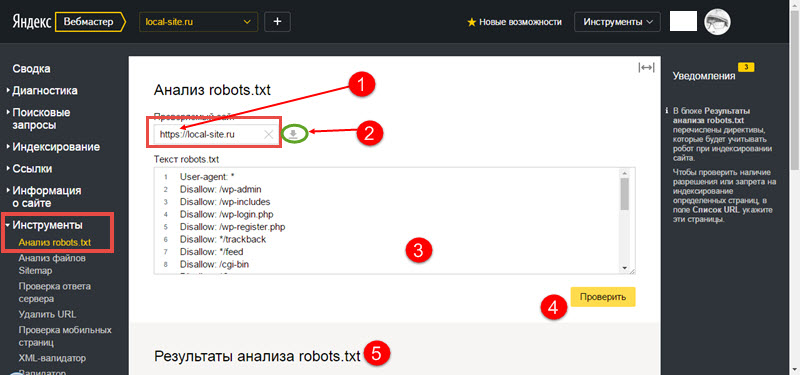This screenshot has width=800, height=375.
Task: Click the user avatar picture
Action: click(717, 21)
